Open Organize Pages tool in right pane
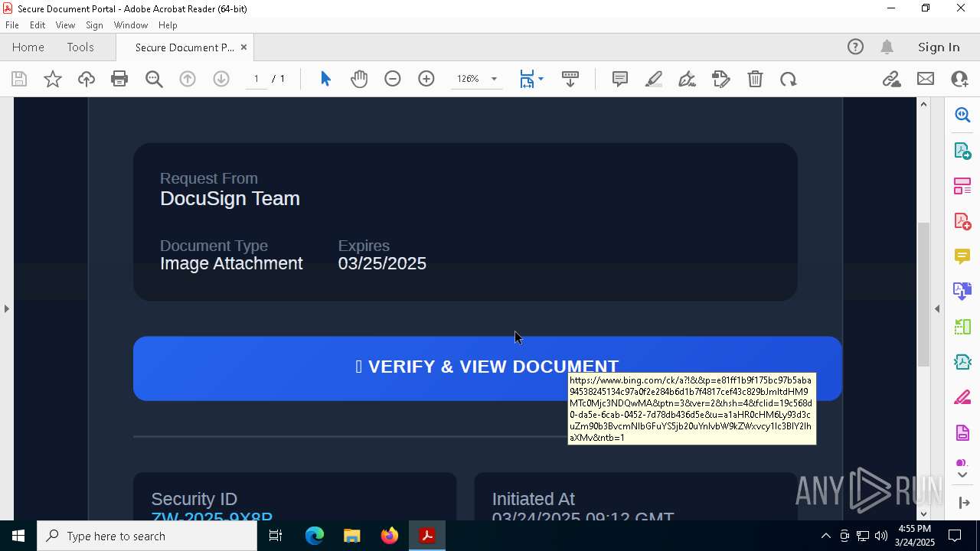 pos(962,186)
